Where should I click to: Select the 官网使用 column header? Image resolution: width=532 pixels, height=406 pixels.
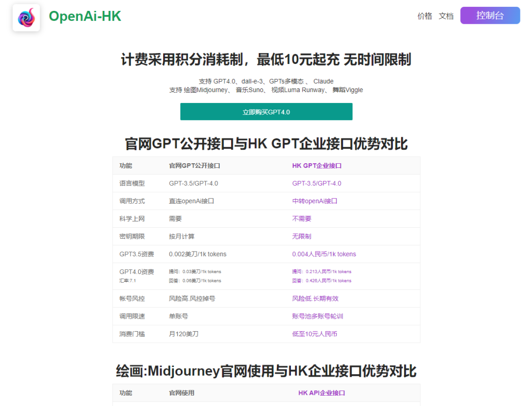coord(181,393)
